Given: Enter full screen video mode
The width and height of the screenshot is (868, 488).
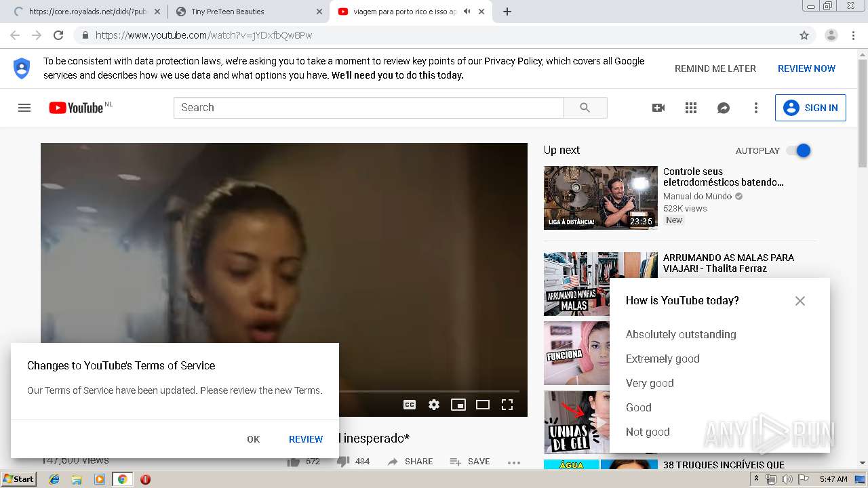Looking at the screenshot, I should click(507, 405).
